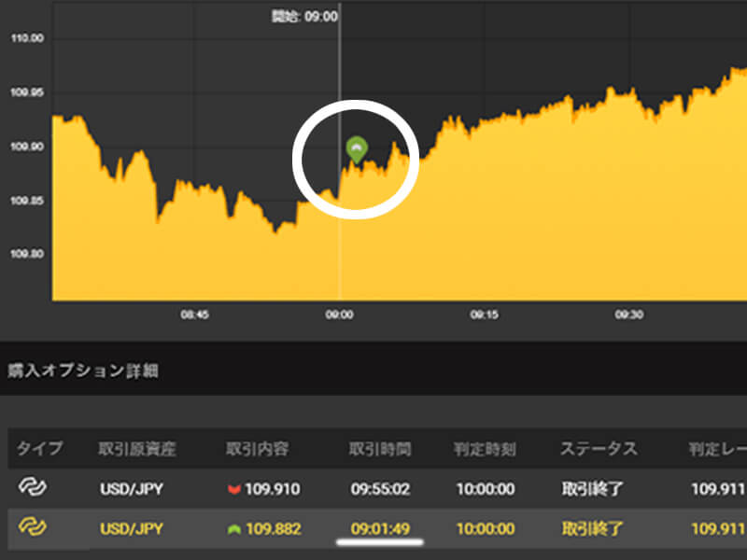This screenshot has height=560, width=747.
Task: Click the 開始: 09:00 label above the chart
Action: 305,17
